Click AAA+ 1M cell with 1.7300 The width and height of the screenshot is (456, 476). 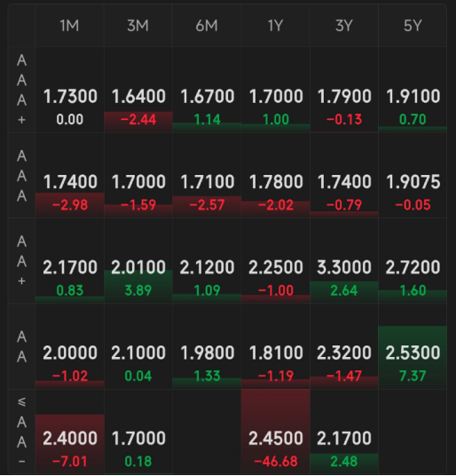pos(69,90)
